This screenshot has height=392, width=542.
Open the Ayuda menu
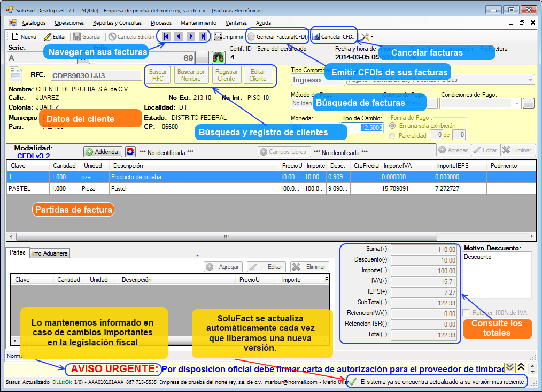coord(264,23)
